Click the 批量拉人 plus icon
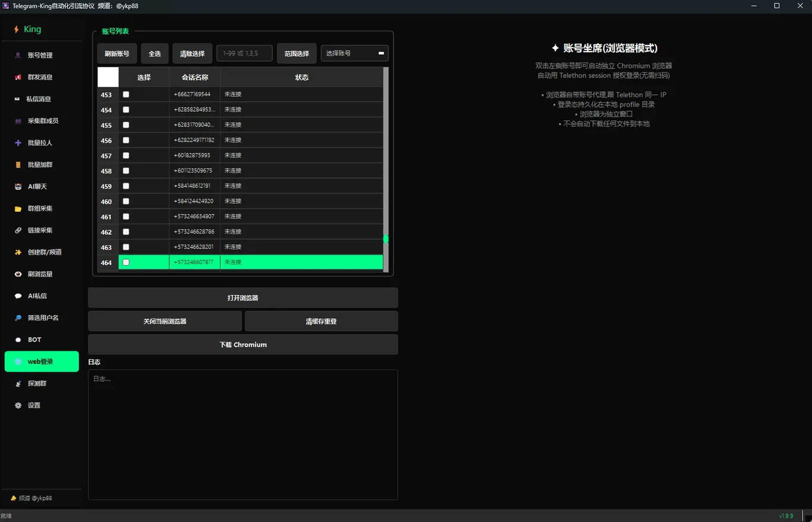 (18, 143)
